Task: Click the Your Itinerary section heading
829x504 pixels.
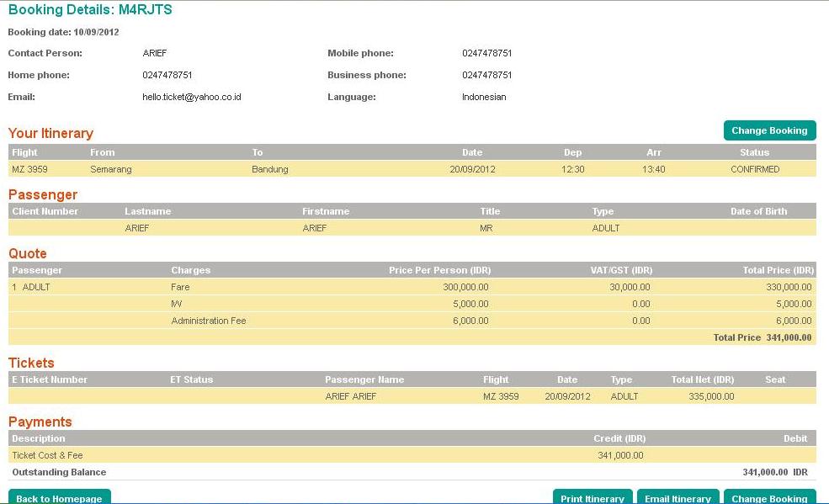Action: click(x=50, y=133)
